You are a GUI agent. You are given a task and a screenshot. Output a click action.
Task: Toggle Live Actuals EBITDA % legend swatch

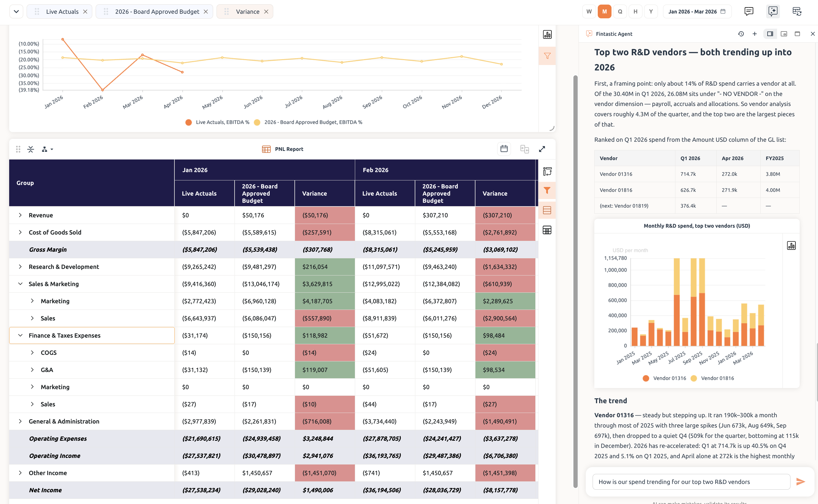pos(189,122)
